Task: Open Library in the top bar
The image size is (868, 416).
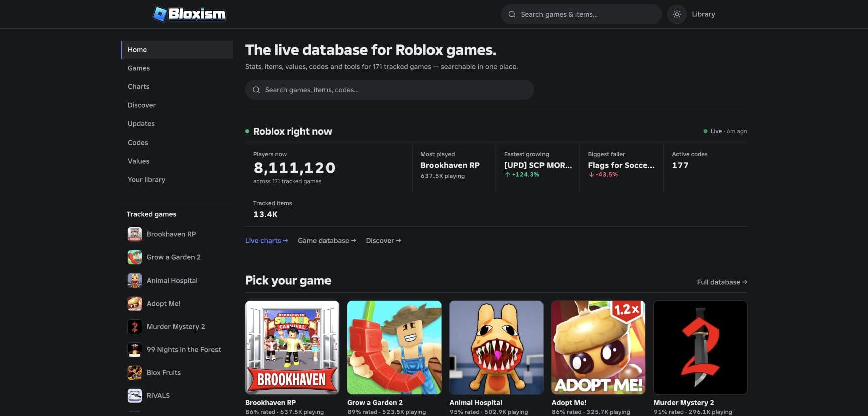Action: tap(703, 14)
